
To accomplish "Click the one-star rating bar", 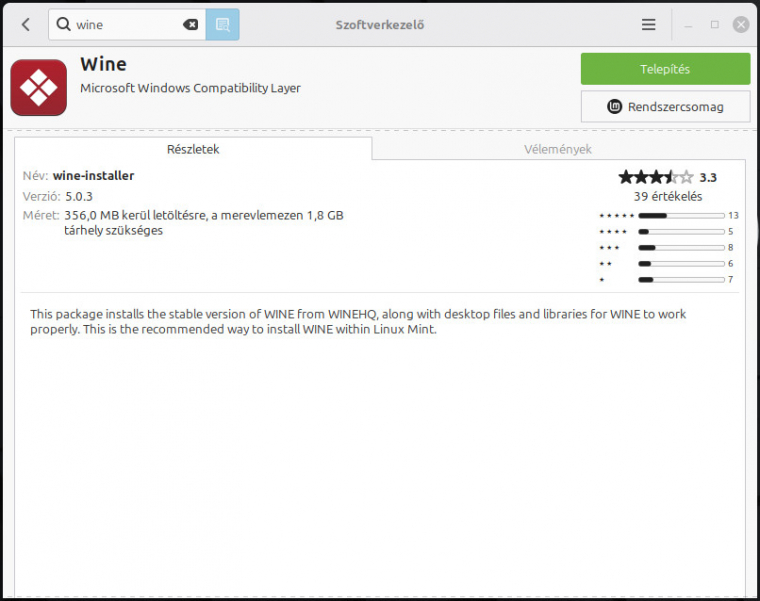I will click(680, 279).
